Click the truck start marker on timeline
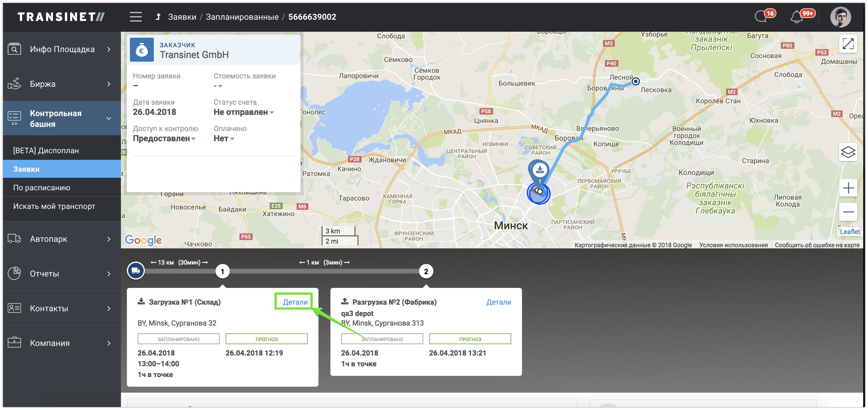Viewport: 868px width, 410px height. click(136, 271)
